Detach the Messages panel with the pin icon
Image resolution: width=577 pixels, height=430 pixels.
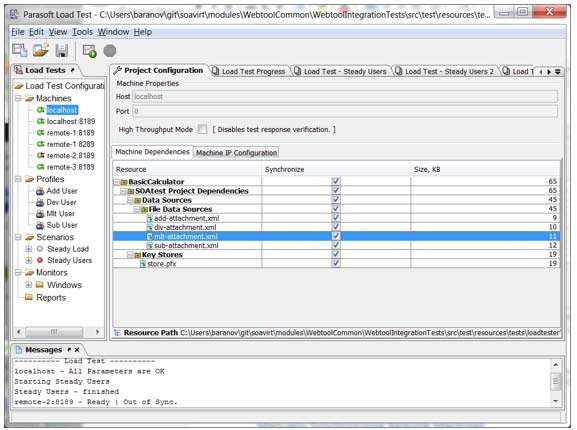69,349
